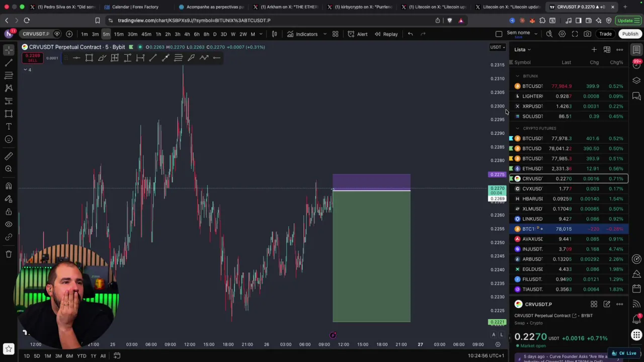Open the CRVUSDT.P symbol search

click(x=36, y=34)
